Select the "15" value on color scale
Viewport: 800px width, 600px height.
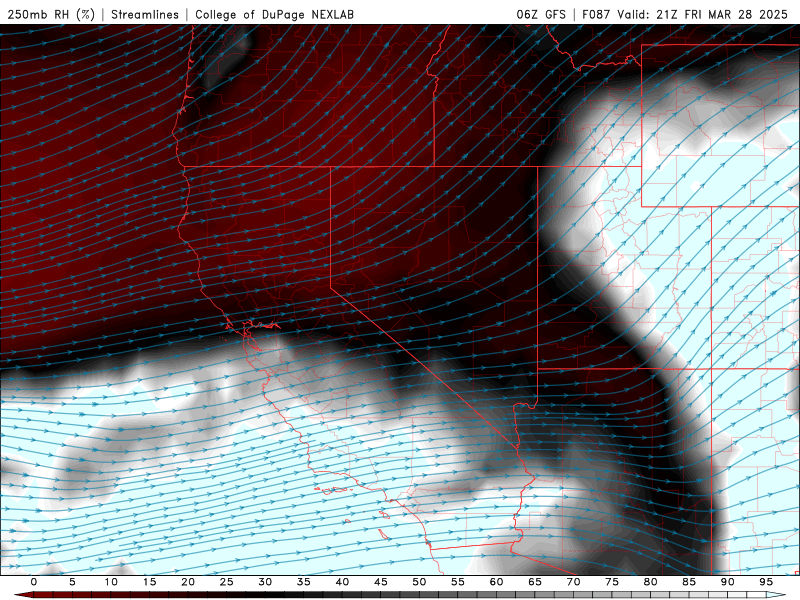coord(149,582)
